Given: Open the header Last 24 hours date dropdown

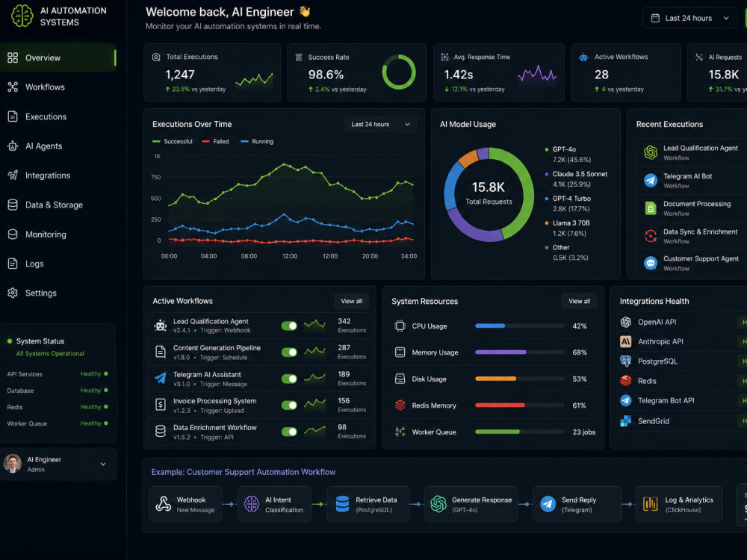Looking at the screenshot, I should point(689,18).
